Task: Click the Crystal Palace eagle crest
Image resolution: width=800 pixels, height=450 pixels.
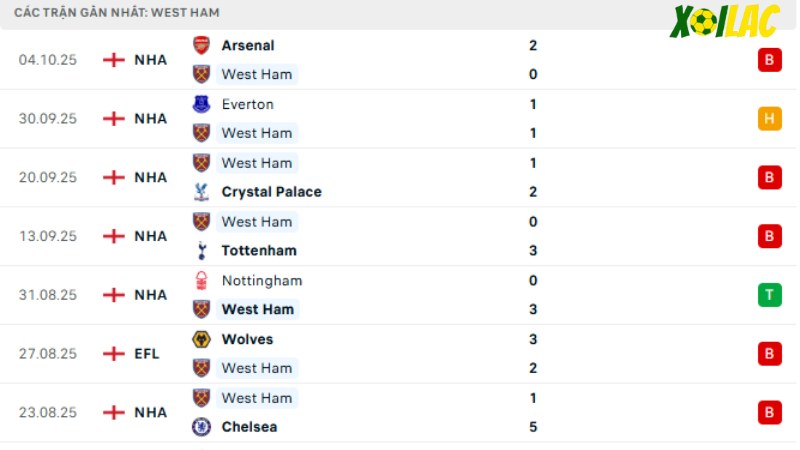Action: 201,192
